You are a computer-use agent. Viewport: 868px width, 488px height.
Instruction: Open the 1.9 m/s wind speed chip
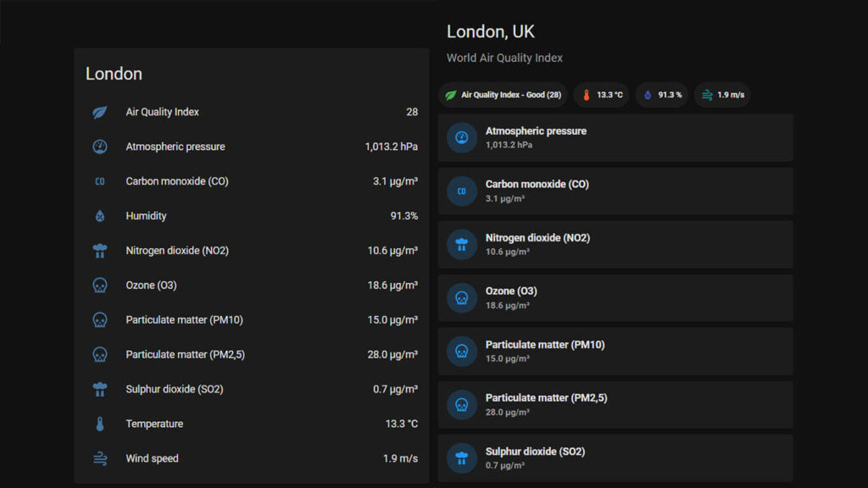(722, 95)
